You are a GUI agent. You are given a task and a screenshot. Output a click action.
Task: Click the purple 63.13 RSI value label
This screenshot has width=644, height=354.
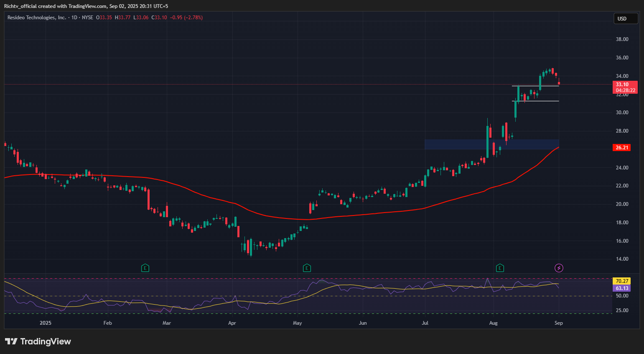click(621, 288)
